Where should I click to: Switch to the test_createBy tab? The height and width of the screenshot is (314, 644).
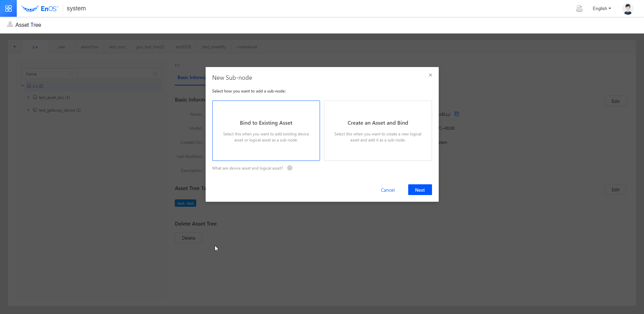point(214,47)
